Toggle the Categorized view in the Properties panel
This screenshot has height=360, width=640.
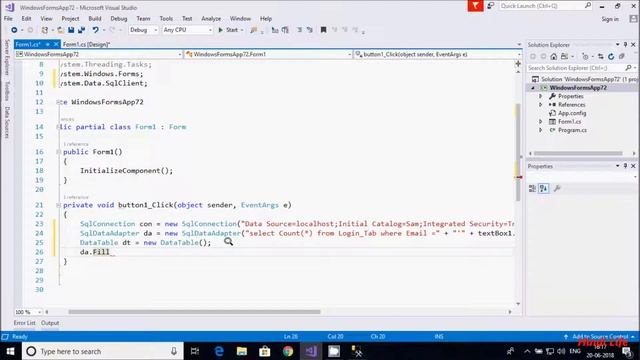(532, 188)
